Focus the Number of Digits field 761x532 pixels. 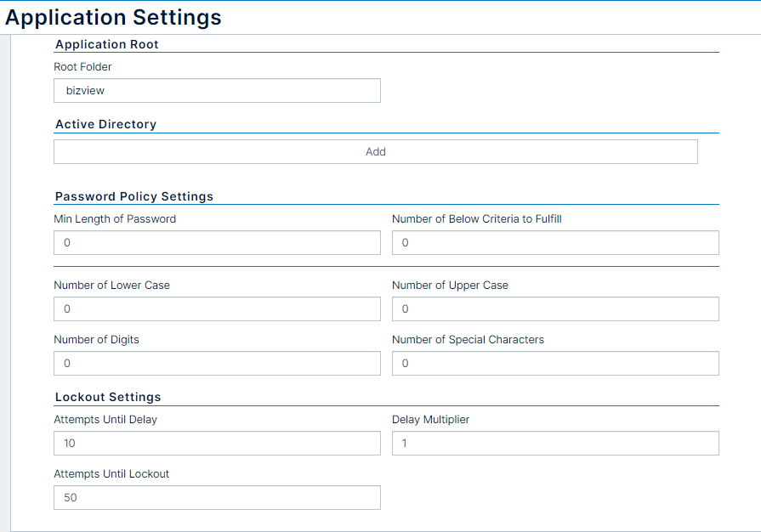coord(217,363)
